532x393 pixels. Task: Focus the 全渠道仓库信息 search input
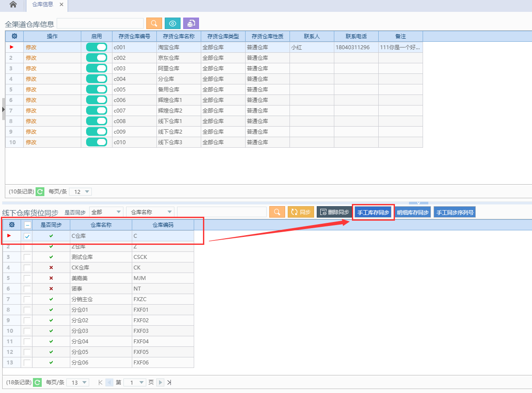[100, 23]
